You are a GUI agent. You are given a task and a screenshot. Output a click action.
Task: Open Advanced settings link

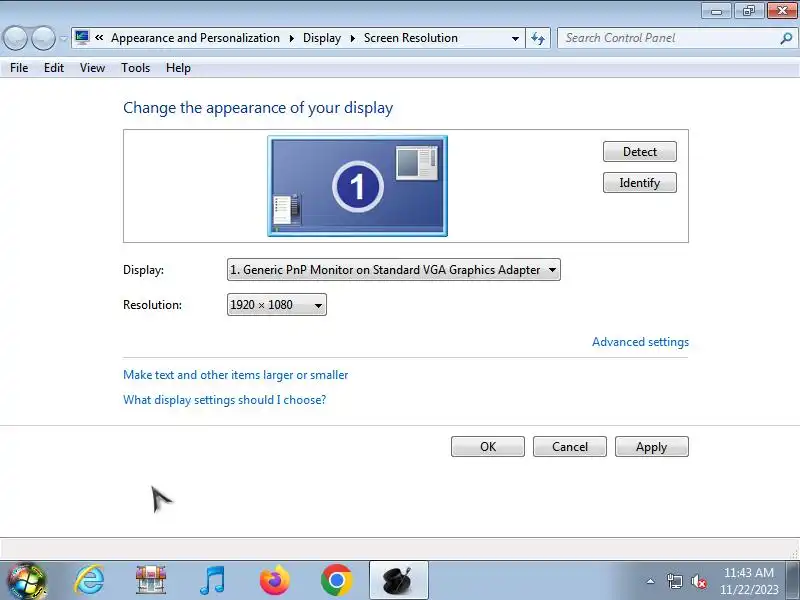coord(640,342)
